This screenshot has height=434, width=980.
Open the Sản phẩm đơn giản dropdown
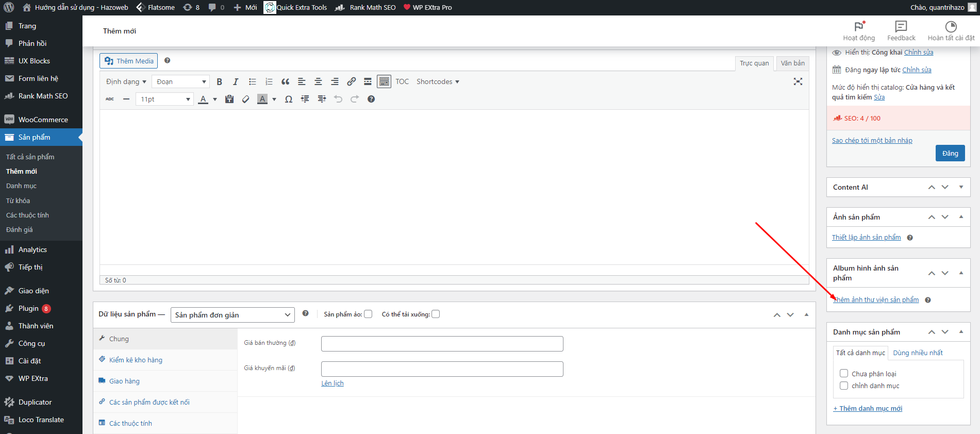pos(232,315)
